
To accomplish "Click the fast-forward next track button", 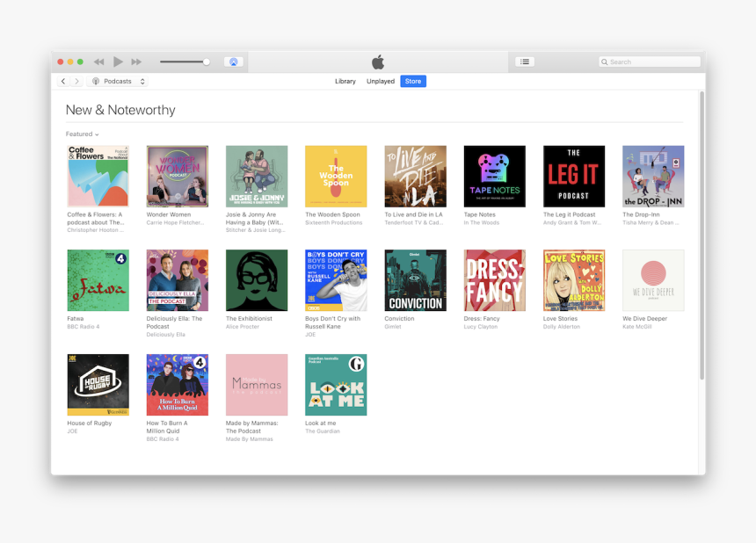I will click(x=136, y=62).
